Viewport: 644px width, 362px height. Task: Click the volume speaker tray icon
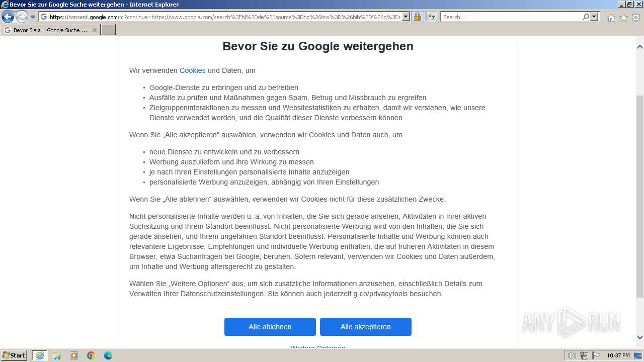click(572, 355)
